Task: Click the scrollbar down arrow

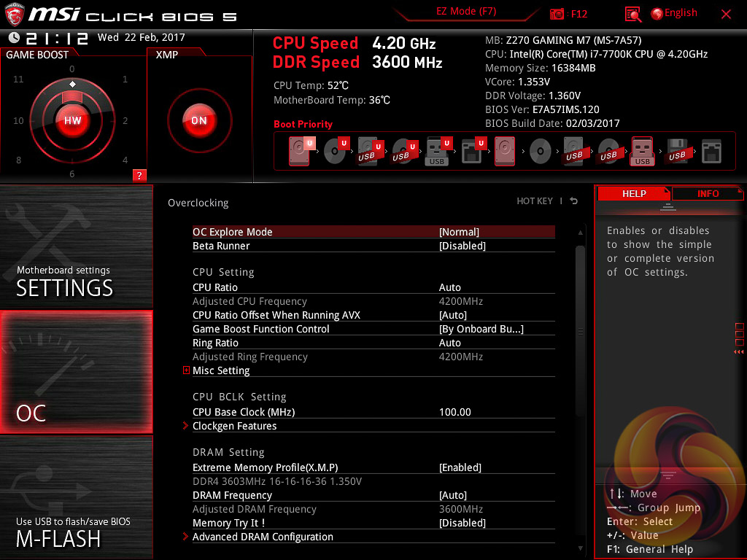Action: click(x=580, y=548)
